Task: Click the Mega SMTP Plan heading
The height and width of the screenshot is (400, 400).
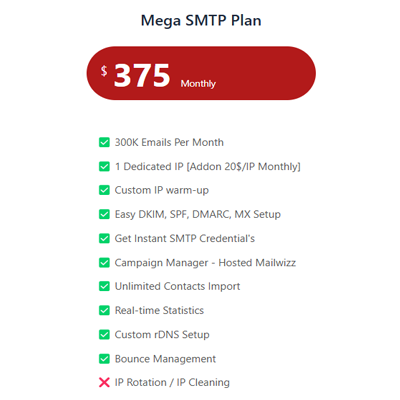Action: coord(201,20)
